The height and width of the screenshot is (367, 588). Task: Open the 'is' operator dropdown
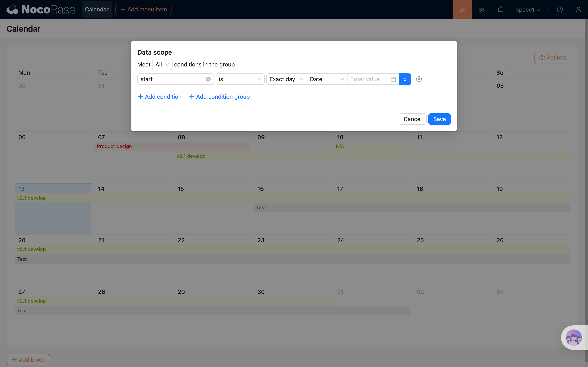tap(239, 79)
